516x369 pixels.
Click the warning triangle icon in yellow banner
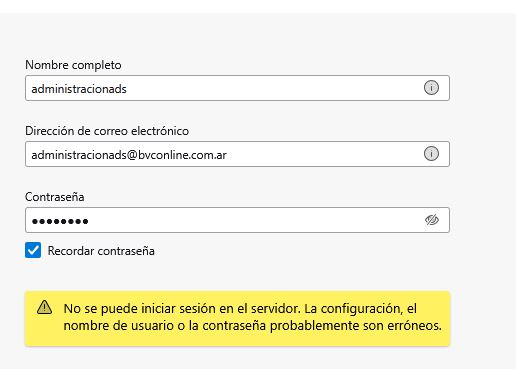click(x=44, y=307)
